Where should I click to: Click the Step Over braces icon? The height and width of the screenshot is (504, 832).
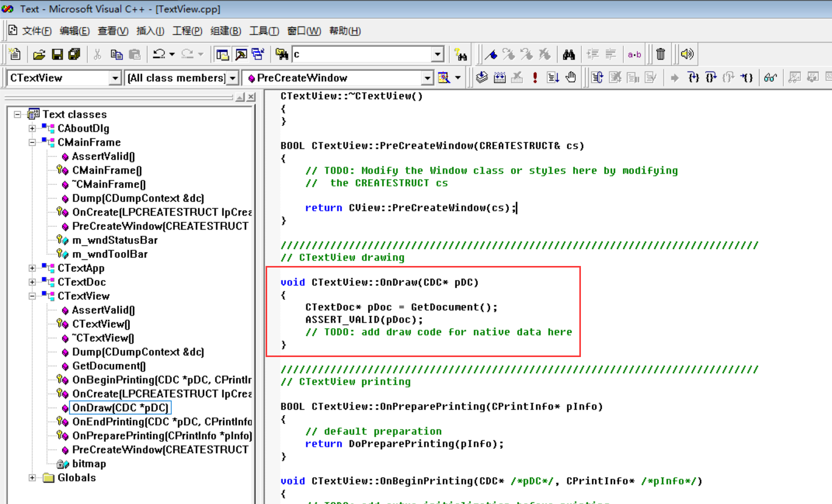tap(711, 78)
